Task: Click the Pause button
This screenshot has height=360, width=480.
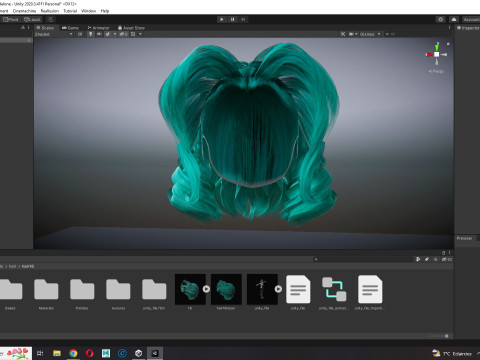Action: (x=232, y=19)
